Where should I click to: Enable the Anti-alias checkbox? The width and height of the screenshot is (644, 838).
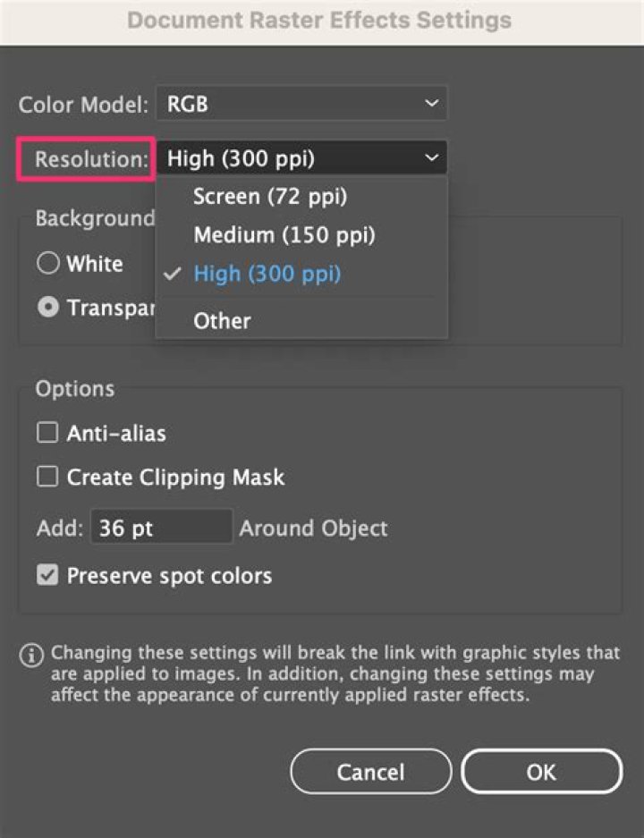click(47, 434)
